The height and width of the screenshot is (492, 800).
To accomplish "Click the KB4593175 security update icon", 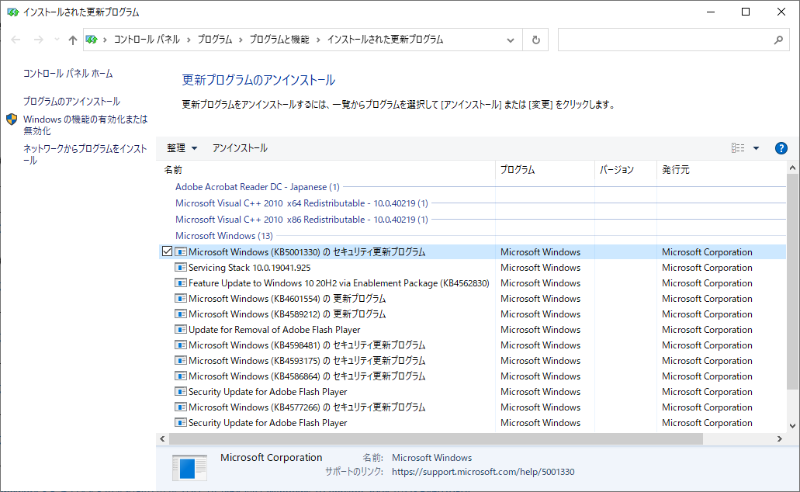I will click(181, 360).
